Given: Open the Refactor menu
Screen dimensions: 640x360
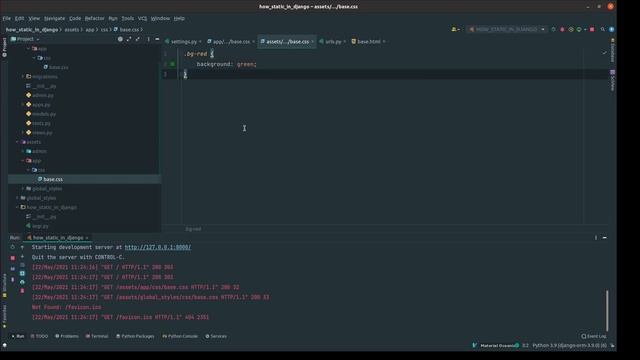Looking at the screenshot, I should [94, 18].
